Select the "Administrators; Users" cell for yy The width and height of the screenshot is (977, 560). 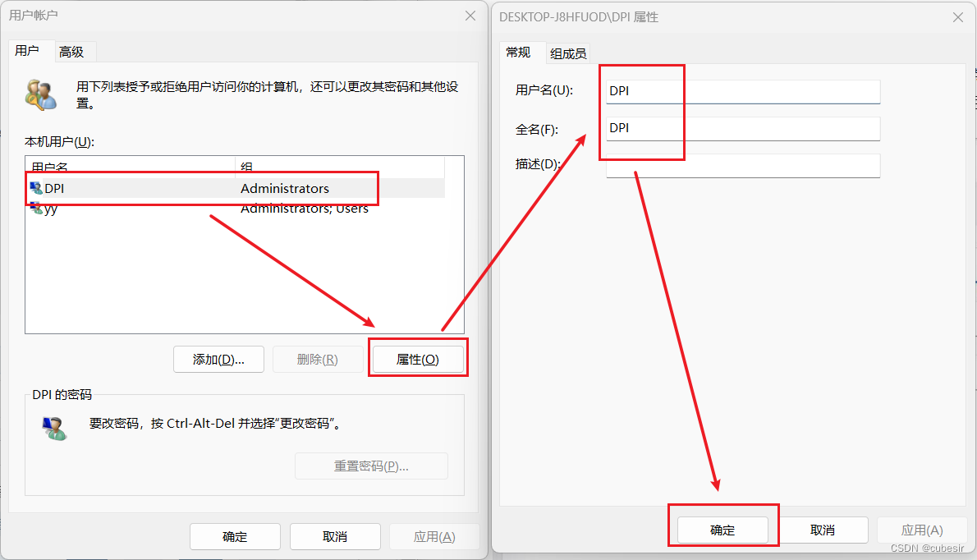[x=304, y=208]
